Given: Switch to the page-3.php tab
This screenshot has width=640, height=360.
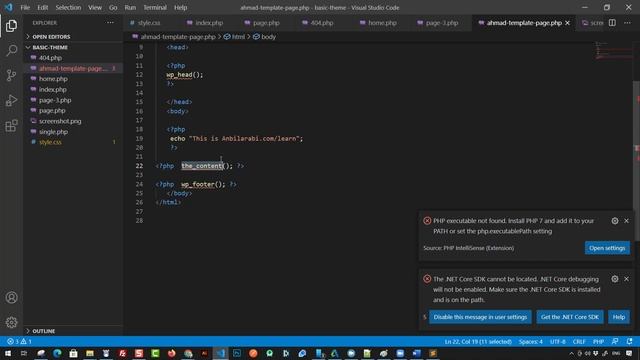Looking at the screenshot, I should click(x=442, y=23).
